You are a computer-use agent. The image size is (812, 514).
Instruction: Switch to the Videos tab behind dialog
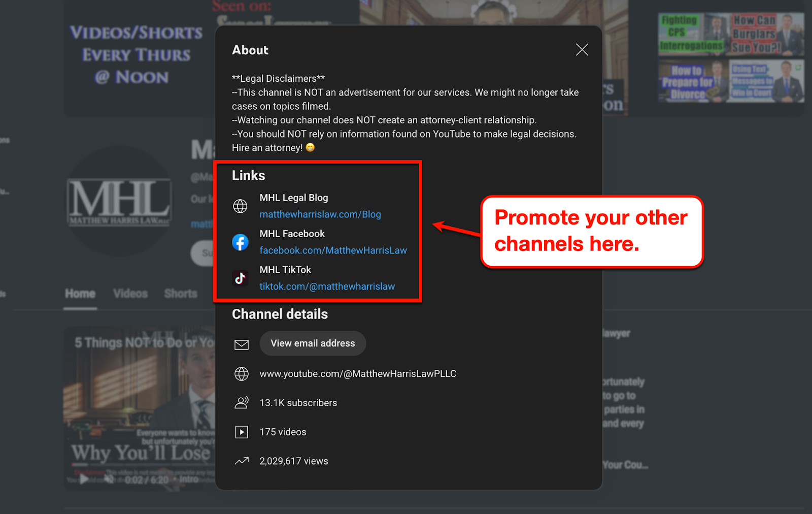[x=130, y=294]
